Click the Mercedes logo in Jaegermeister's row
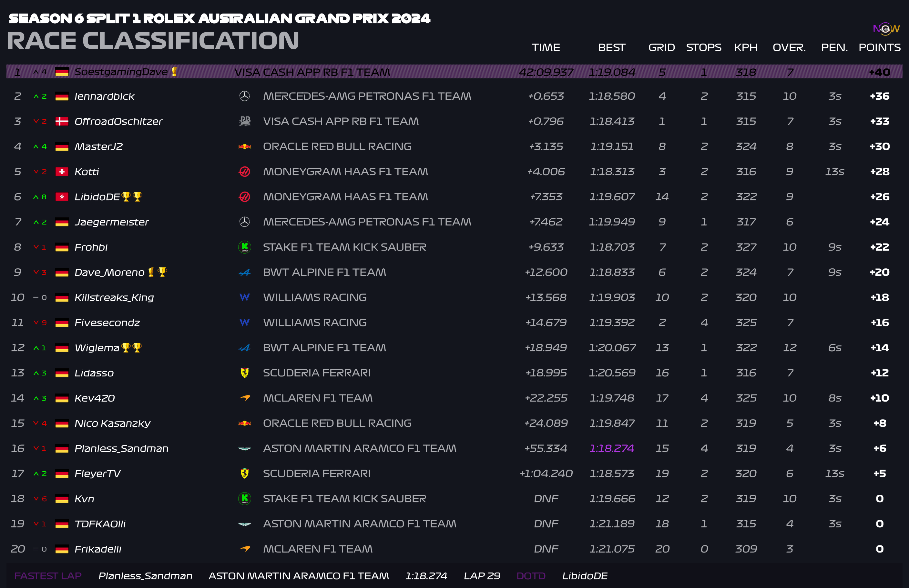This screenshot has width=909, height=588. pos(244,222)
